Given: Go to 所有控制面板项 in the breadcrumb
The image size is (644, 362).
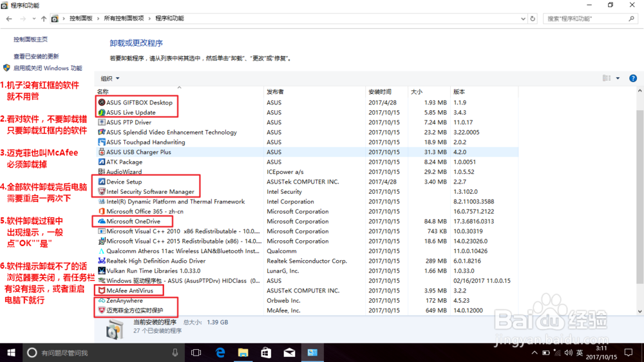Looking at the screenshot, I should coord(124,19).
